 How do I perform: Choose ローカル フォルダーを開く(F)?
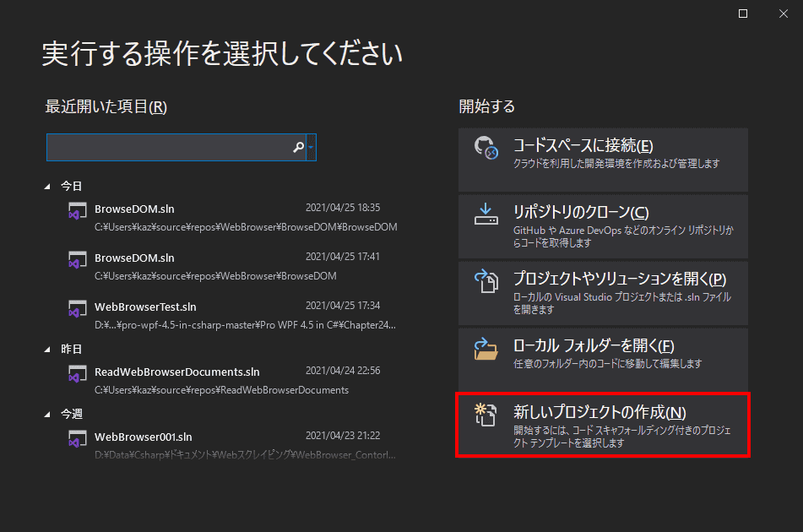tap(603, 360)
